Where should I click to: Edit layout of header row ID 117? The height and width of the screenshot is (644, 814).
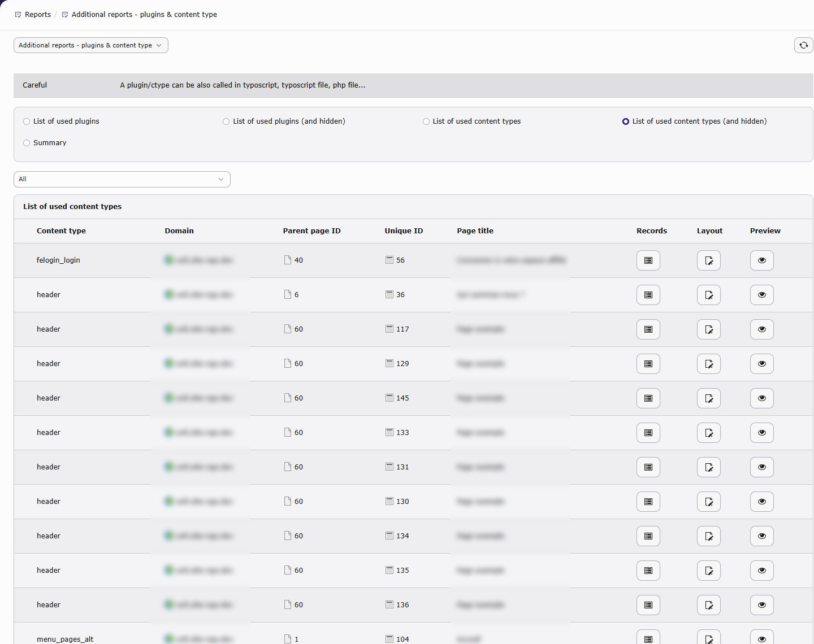[x=709, y=329]
